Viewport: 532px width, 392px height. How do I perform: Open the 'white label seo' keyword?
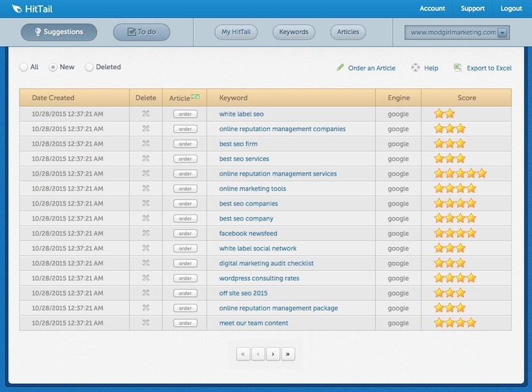click(241, 114)
